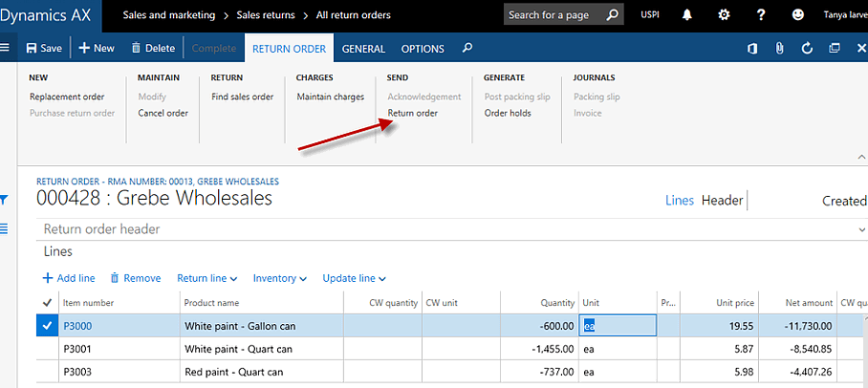Click the action pane search icon

coord(467,48)
